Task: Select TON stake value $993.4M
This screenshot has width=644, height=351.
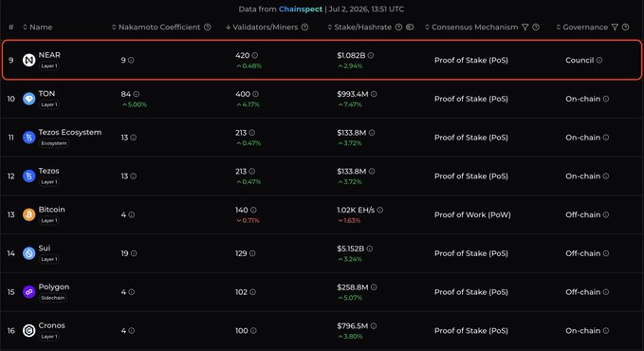Action: pyautogui.click(x=353, y=94)
